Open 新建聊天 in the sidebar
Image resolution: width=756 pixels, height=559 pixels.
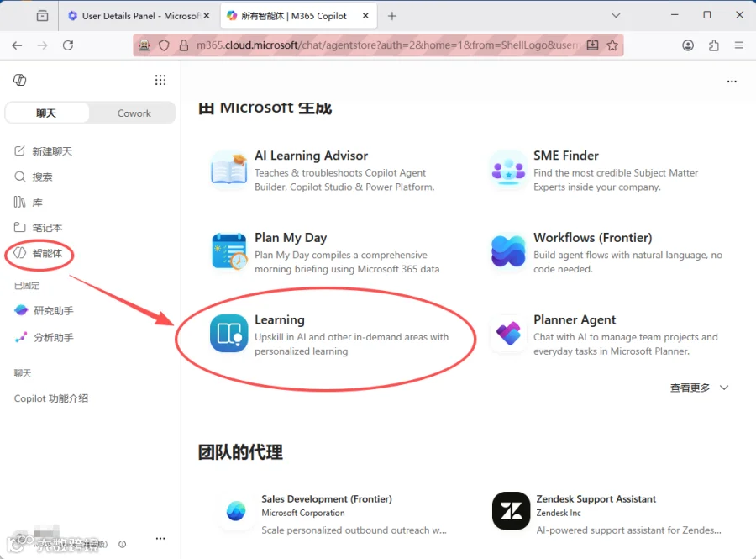pyautogui.click(x=52, y=151)
